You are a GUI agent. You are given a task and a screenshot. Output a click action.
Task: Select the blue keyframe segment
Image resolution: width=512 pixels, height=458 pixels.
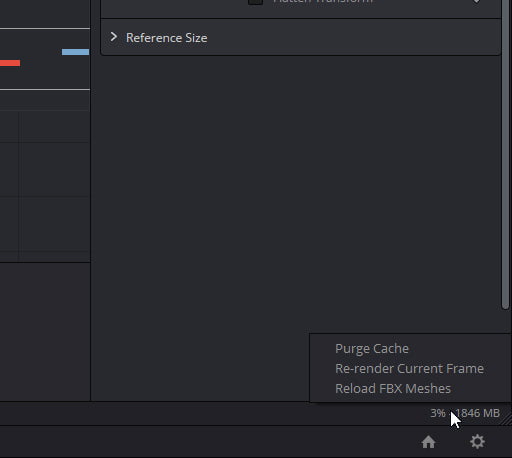(x=75, y=52)
